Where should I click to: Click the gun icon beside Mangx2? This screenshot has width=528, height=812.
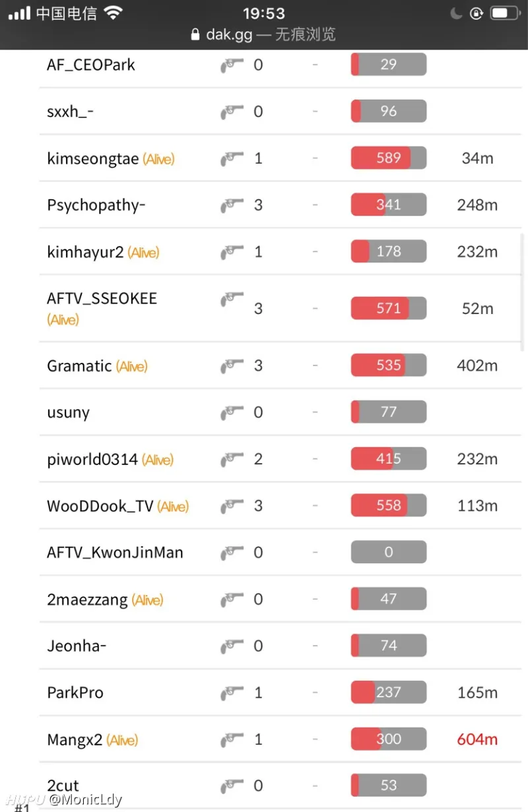pos(232,739)
